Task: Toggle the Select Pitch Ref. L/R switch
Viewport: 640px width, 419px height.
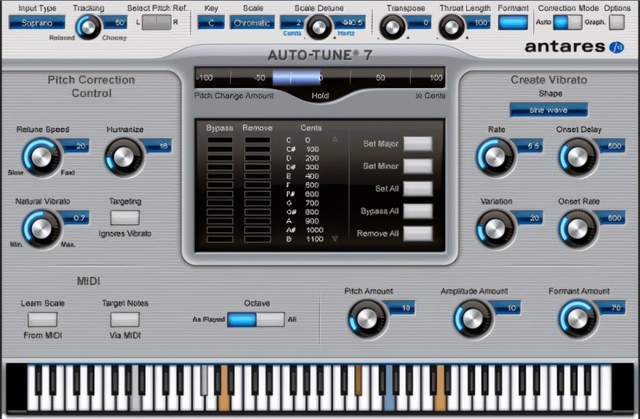Action: tap(156, 22)
